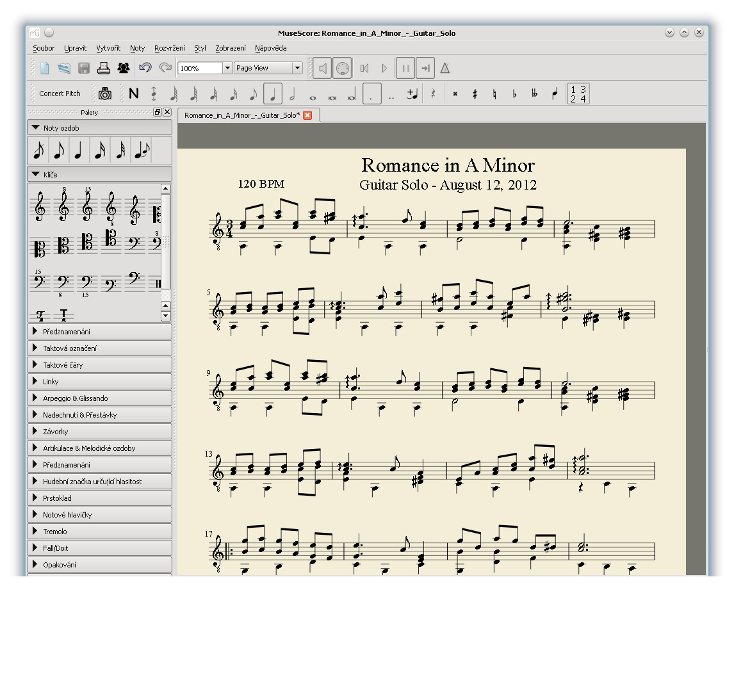Screen dimensions: 734x700
Task: Toggle the Concert Pitch button
Action: click(60, 94)
